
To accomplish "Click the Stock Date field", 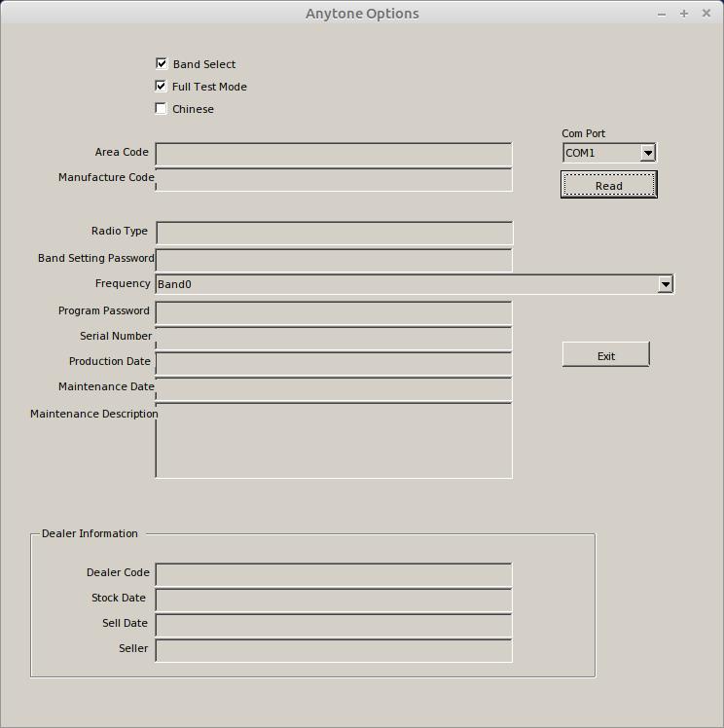I will point(334,600).
